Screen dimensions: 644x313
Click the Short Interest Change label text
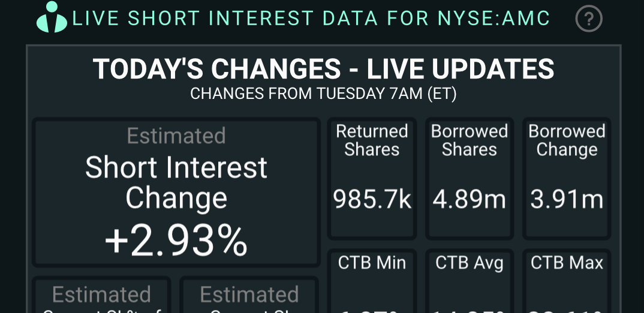pyautogui.click(x=176, y=182)
